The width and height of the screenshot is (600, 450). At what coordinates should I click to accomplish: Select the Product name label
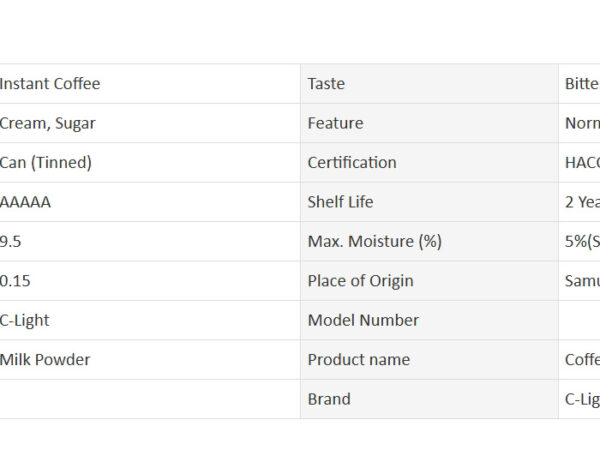click(359, 360)
